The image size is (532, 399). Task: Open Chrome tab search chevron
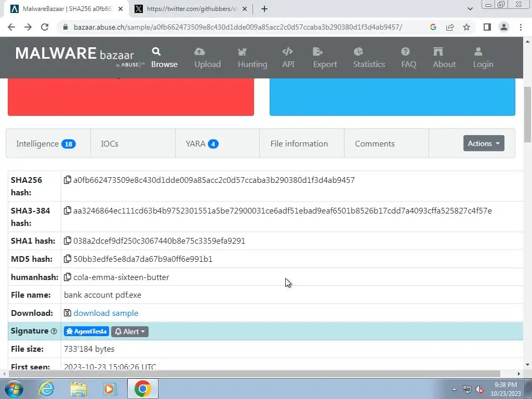click(x=470, y=9)
